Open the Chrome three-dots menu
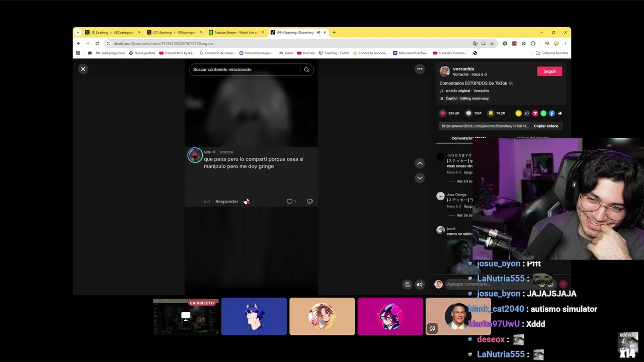644x362 pixels. [566, 44]
